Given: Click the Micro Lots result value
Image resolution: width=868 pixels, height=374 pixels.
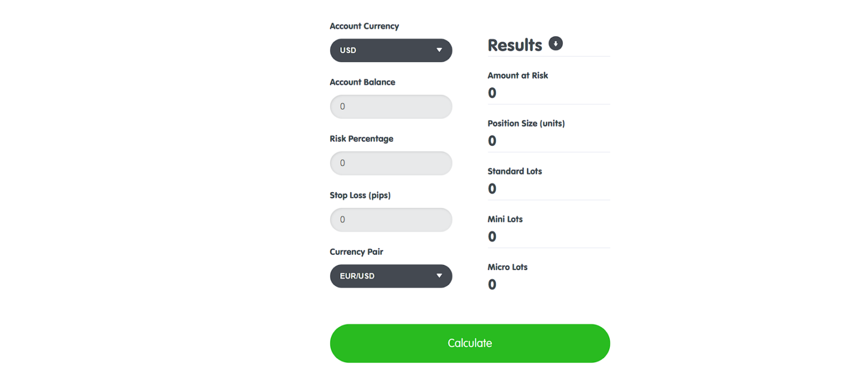Looking at the screenshot, I should click(x=492, y=285).
